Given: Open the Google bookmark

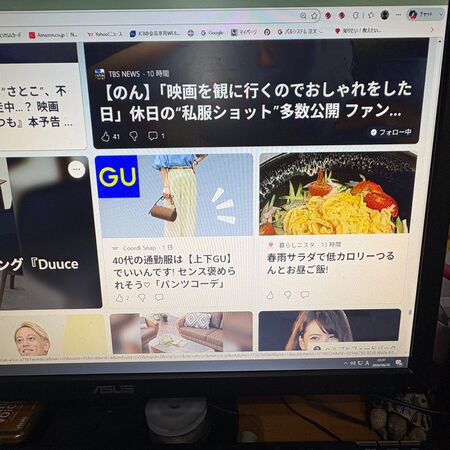Looking at the screenshot, I should coord(212,33).
